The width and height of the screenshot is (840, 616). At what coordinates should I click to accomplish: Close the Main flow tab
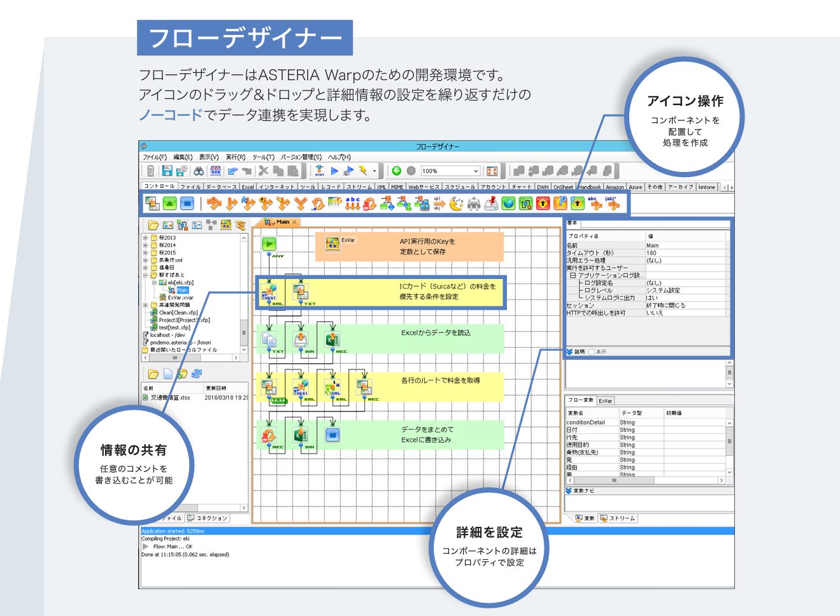[x=294, y=222]
